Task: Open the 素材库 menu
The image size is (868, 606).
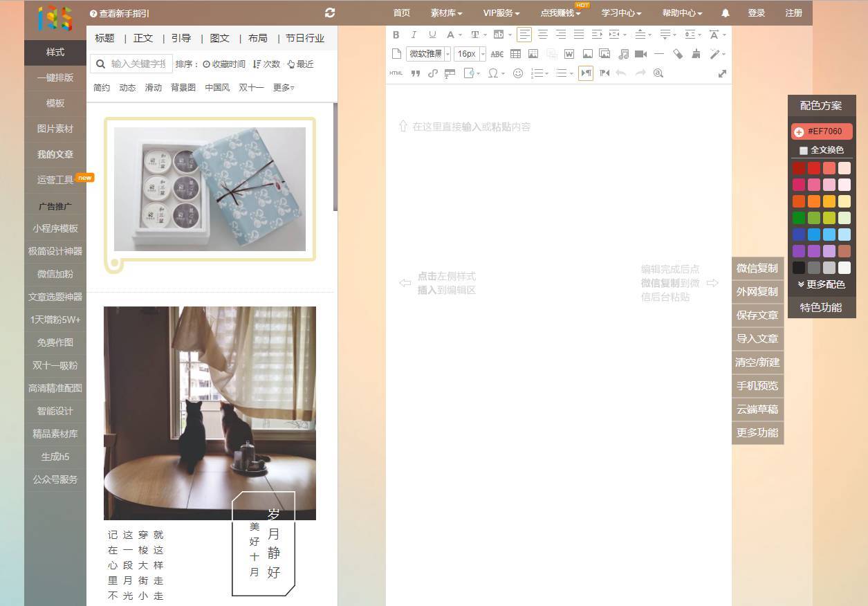Action: point(443,12)
